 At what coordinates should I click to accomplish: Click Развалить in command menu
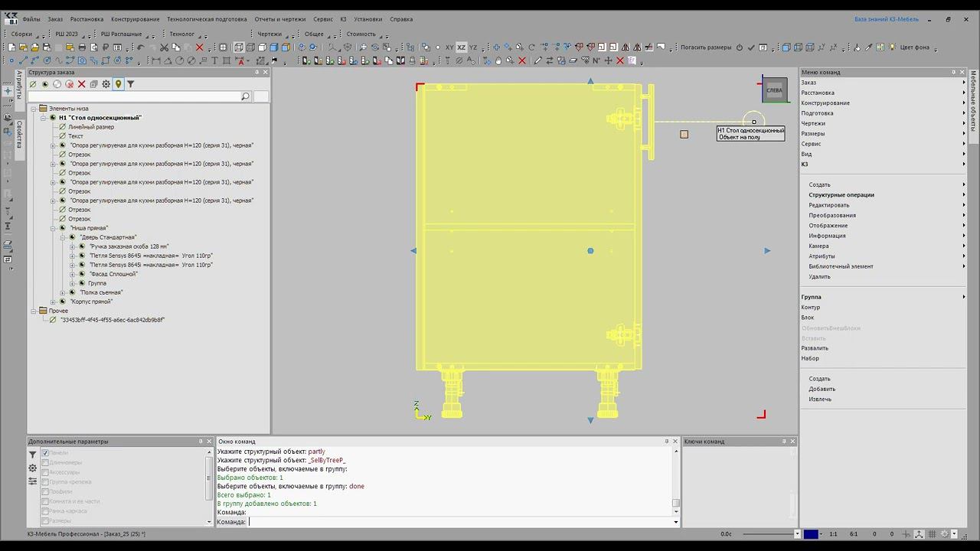815,348
